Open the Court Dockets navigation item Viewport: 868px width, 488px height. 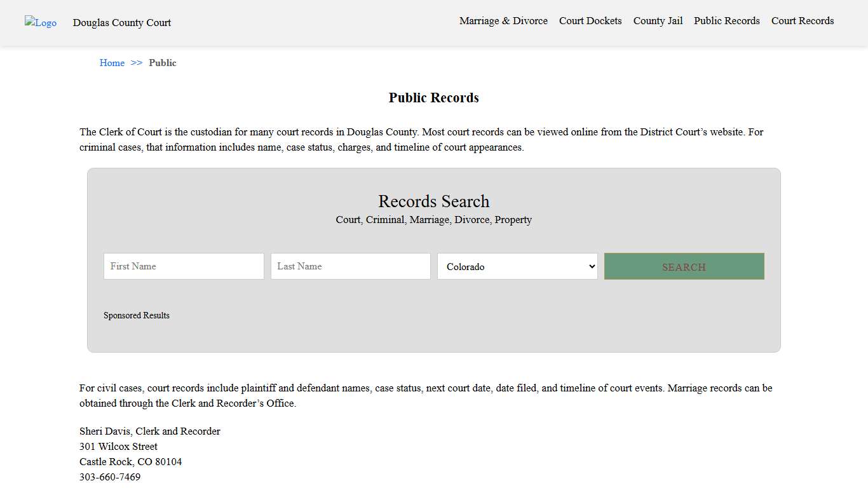(x=590, y=20)
